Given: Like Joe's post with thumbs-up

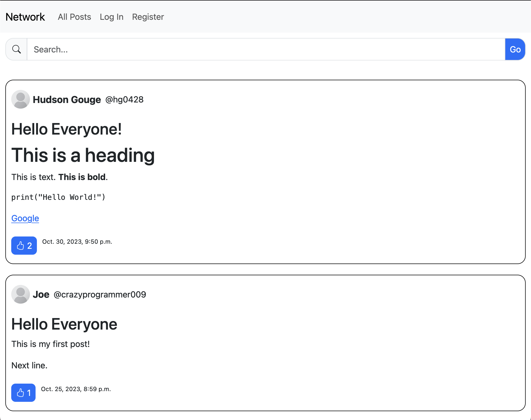Looking at the screenshot, I should [x=24, y=393].
